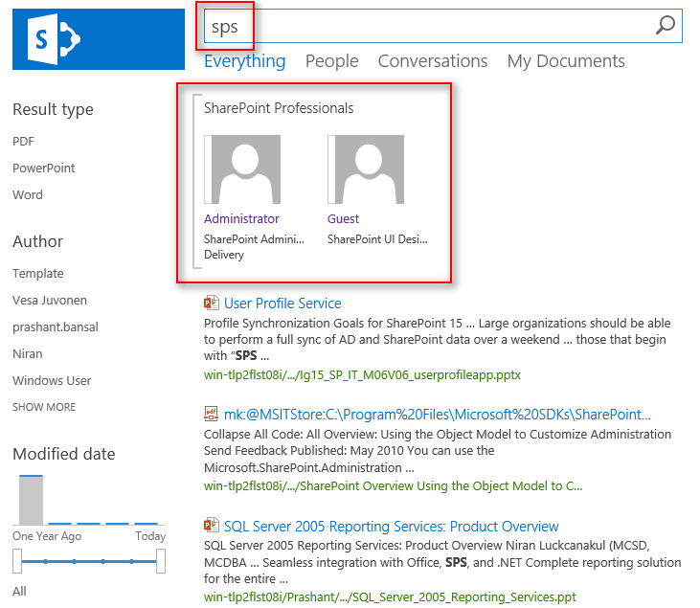
Task: Click the SharePoint Admini... job title text
Action: [x=254, y=239]
